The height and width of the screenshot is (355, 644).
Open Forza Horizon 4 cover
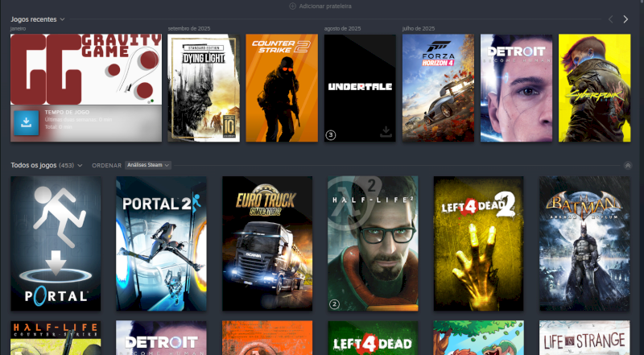click(438, 88)
